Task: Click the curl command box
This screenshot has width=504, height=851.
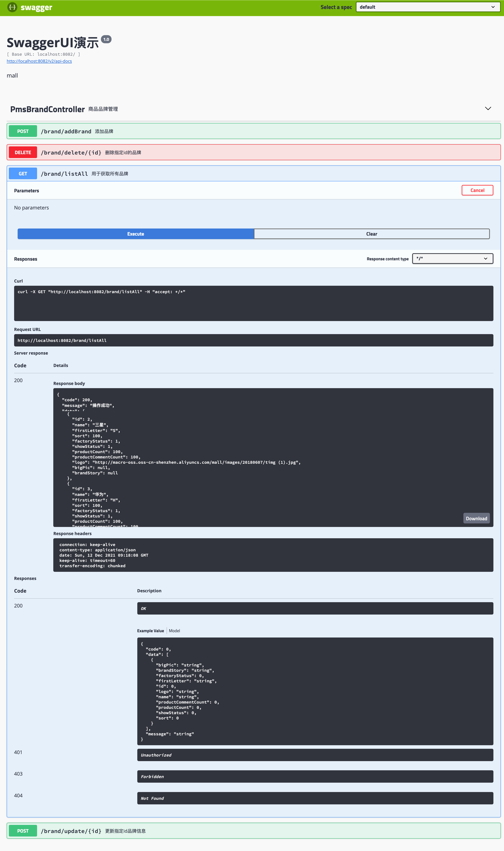Action: (x=253, y=303)
